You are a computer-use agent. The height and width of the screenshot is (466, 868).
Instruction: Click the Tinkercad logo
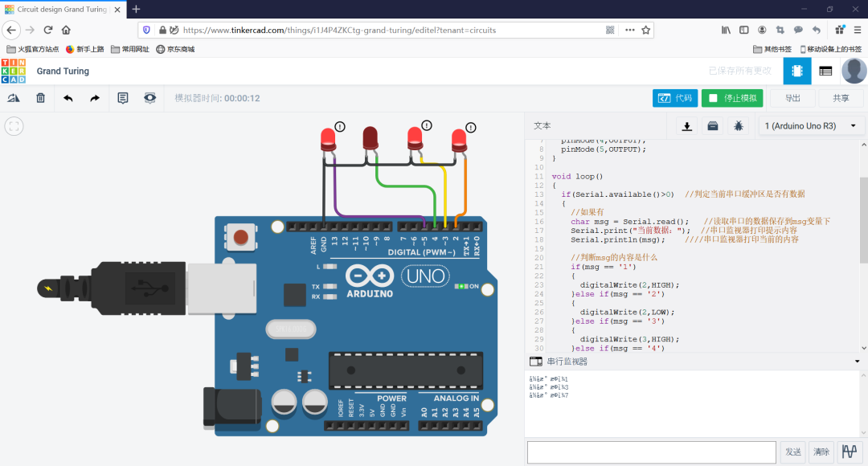coord(14,71)
